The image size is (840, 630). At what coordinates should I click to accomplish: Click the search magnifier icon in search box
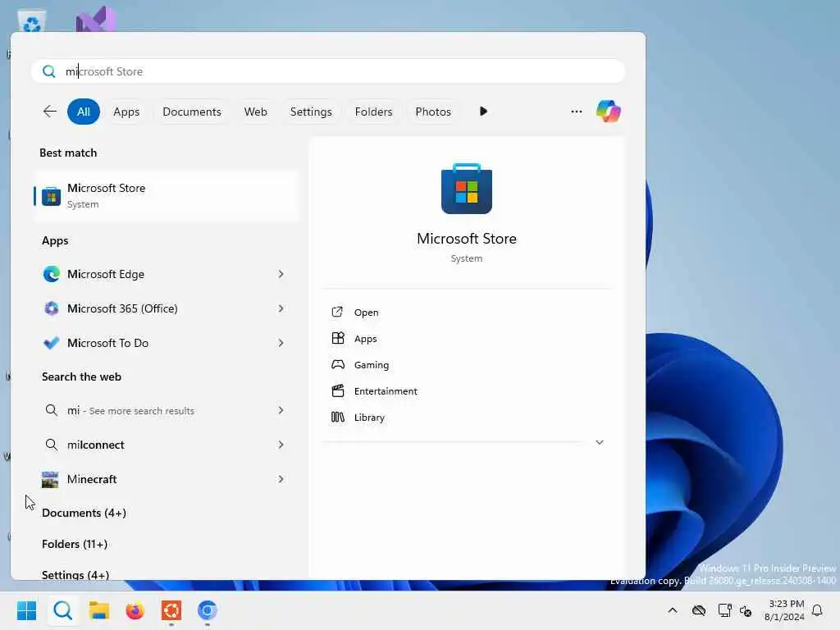click(48, 71)
